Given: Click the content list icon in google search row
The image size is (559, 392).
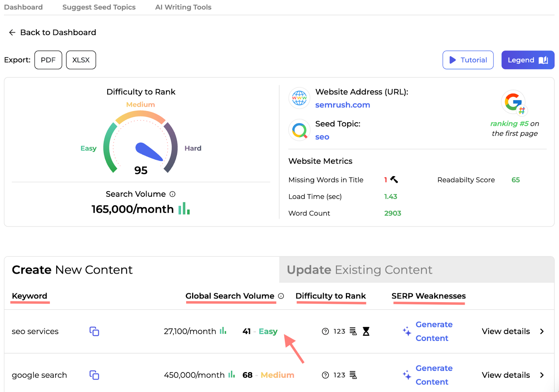Looking at the screenshot, I should (353, 375).
